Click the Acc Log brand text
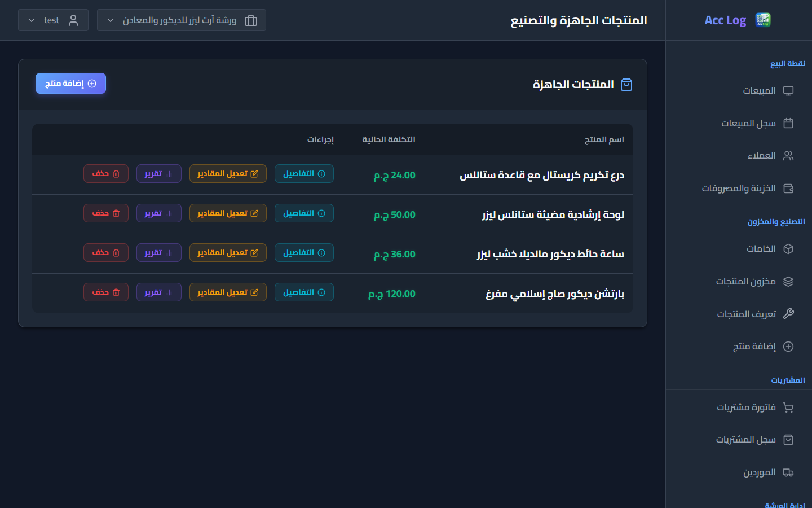Viewport: 812px width, 508px height. pyautogui.click(x=725, y=20)
